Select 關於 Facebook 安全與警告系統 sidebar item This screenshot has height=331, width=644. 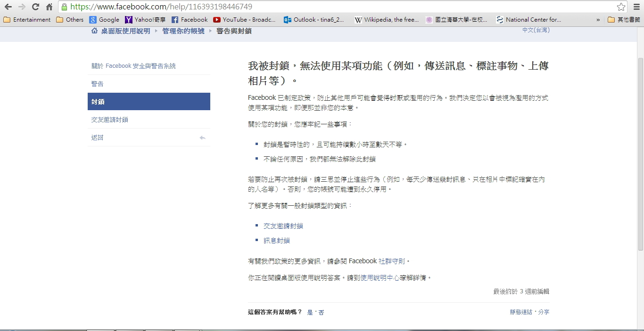point(149,66)
